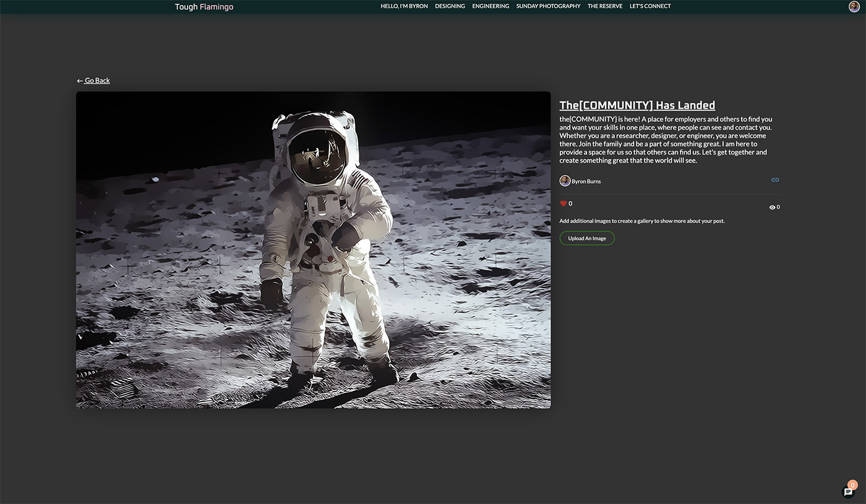Click the post title The[COMMUNITY] Has Landed

(x=637, y=105)
